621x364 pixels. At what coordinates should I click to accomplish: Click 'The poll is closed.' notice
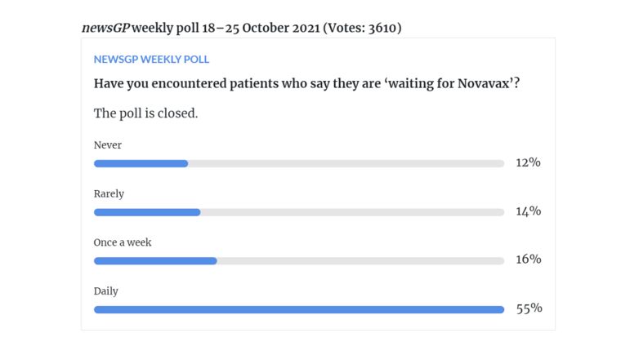146,113
